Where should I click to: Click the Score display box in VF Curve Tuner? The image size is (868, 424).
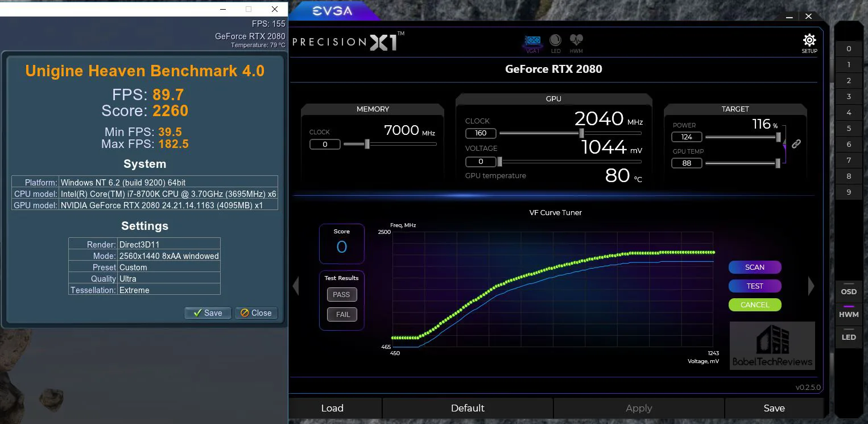click(x=341, y=244)
